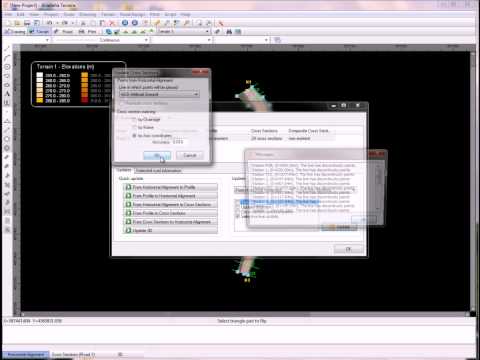This screenshot has width=480, height=360.
Task: Open the Road Design menu
Action: pos(132,15)
